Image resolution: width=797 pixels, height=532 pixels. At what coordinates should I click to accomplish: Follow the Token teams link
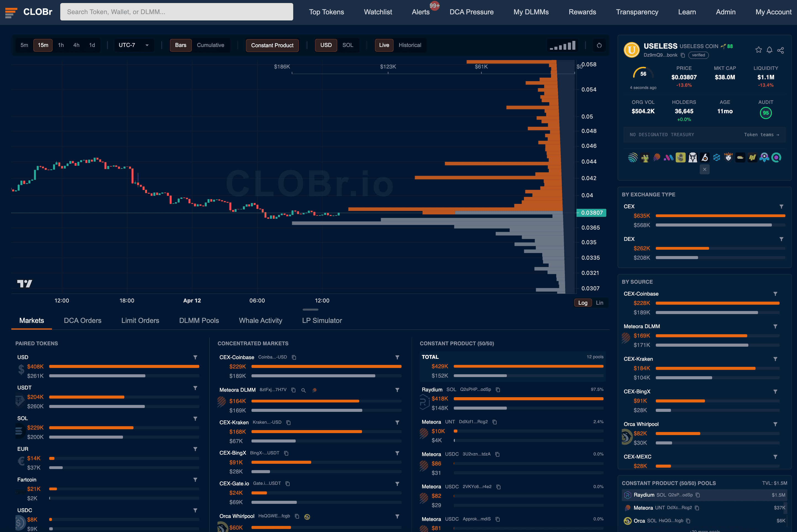tap(761, 135)
